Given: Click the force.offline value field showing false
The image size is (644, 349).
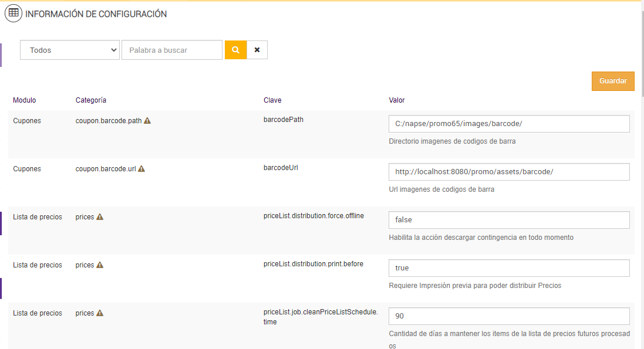Looking at the screenshot, I should (509, 220).
